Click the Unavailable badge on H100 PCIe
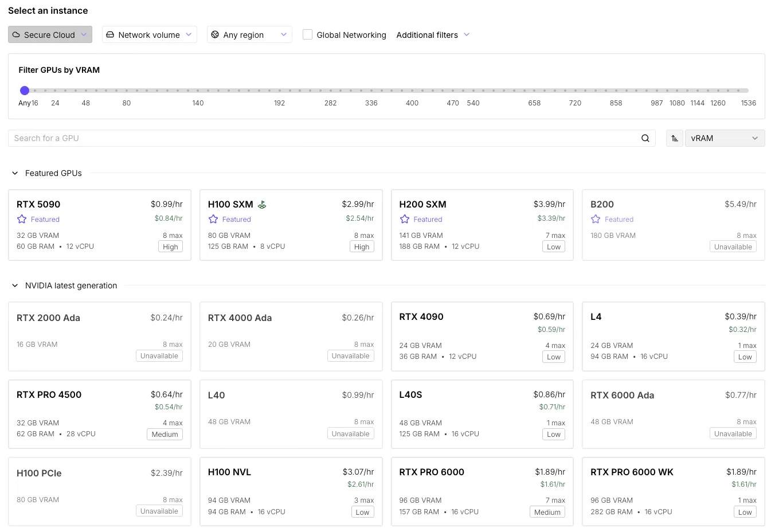771x532 pixels. (159, 511)
